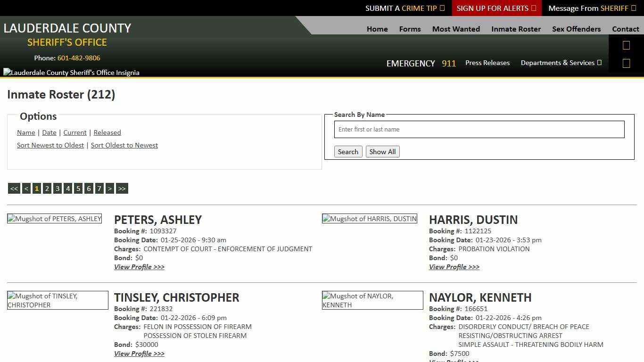Click the upper square icon below Contact
Viewport: 644px width, 362px height.
pos(626,45)
